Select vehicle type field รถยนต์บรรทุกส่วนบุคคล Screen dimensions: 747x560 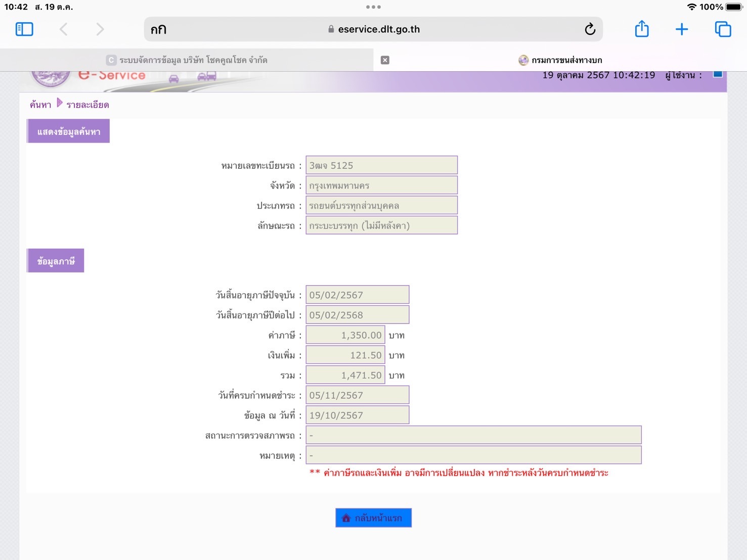[381, 206]
